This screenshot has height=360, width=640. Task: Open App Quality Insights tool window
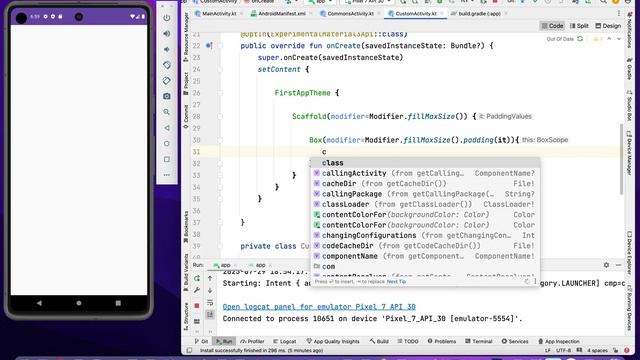click(333, 341)
